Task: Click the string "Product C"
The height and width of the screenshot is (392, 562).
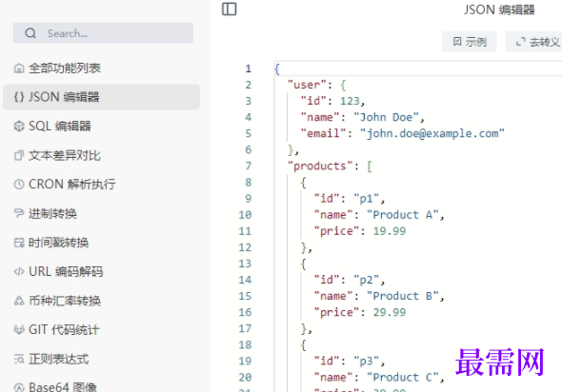Action: coord(403,378)
